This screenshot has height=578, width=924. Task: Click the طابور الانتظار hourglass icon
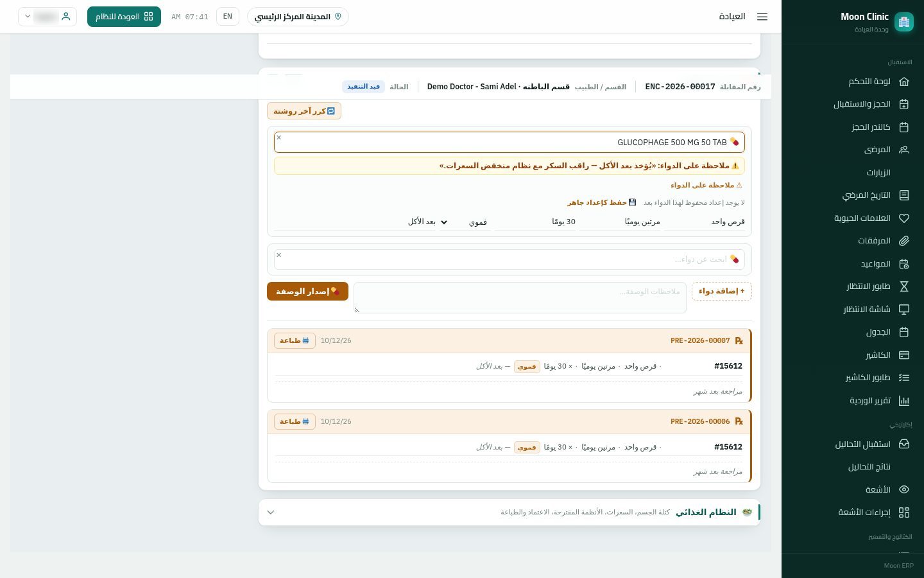[x=904, y=286]
